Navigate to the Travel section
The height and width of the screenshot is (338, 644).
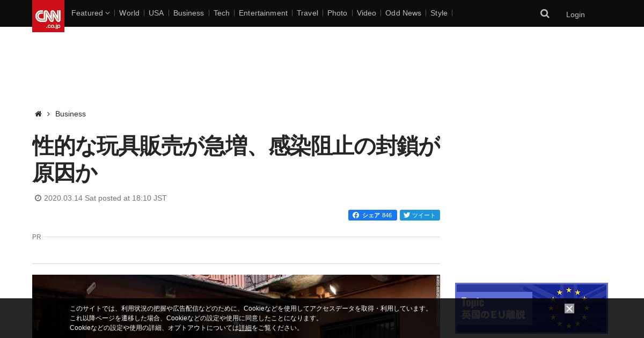tap(308, 13)
